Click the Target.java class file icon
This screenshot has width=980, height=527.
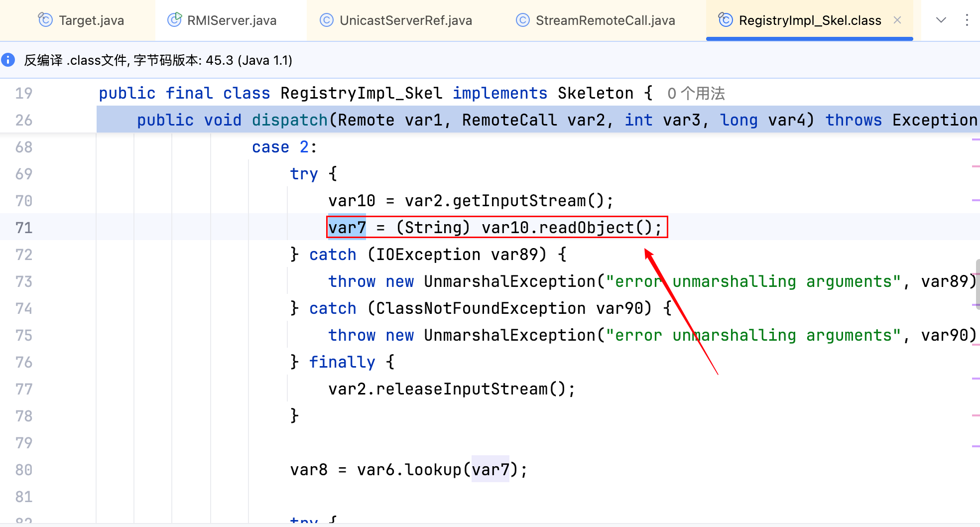[x=45, y=20]
